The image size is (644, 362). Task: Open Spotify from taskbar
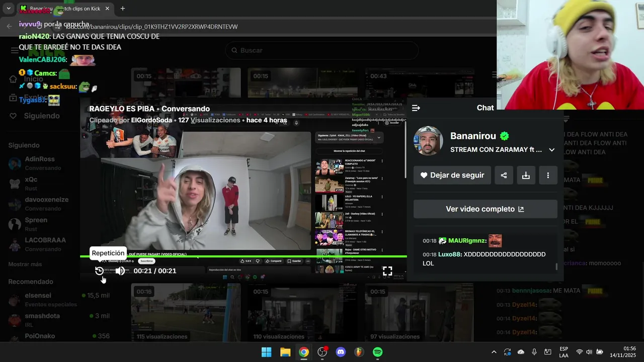(x=377, y=352)
